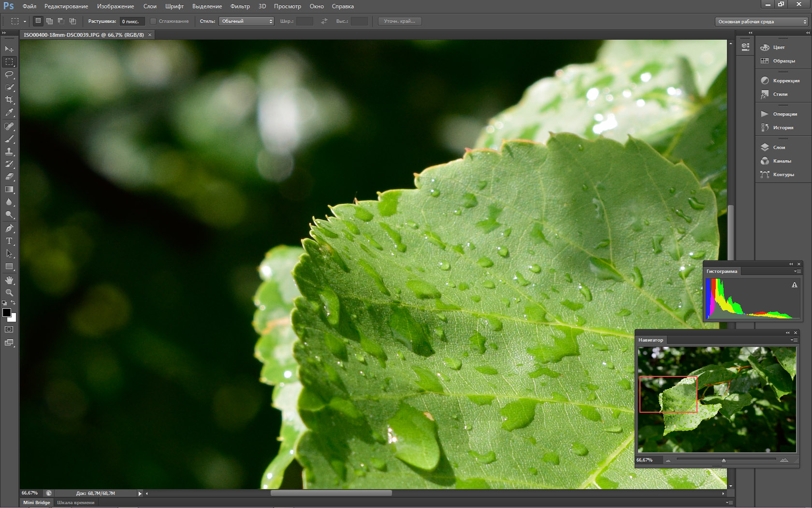This screenshot has height=508, width=812.
Task: Open the Основная рабочая среда workspace dropdown
Action: click(761, 22)
